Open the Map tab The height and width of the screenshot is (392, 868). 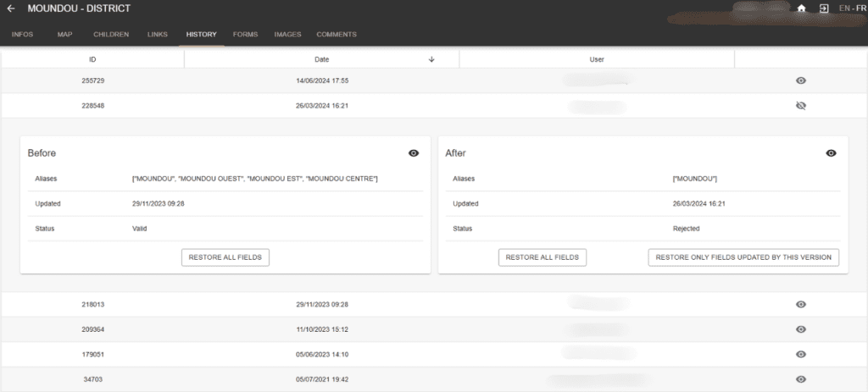pyautogui.click(x=64, y=35)
